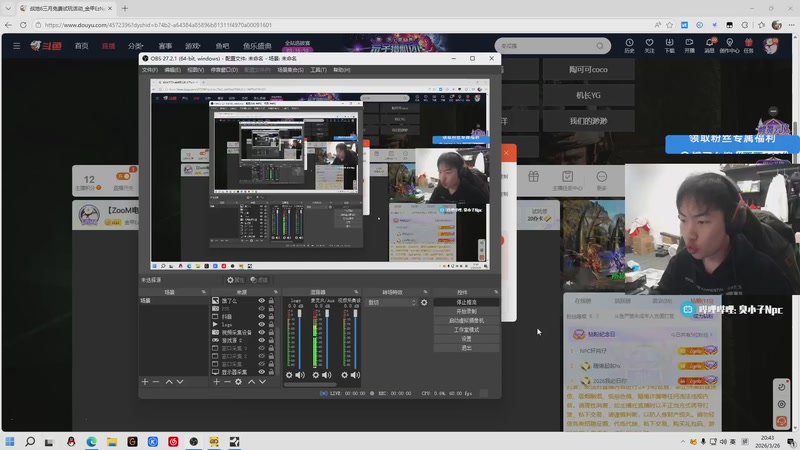Move scene up with the arrow icon
The height and width of the screenshot is (450, 800).
(x=169, y=382)
